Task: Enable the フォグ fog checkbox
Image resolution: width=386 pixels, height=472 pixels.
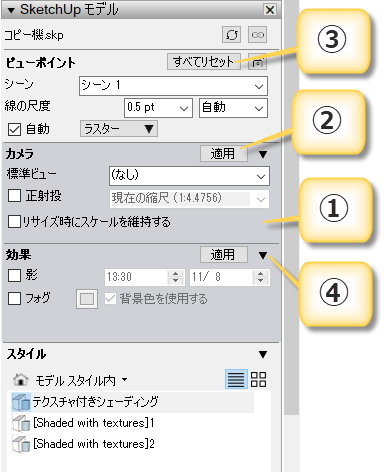Action: (14, 299)
